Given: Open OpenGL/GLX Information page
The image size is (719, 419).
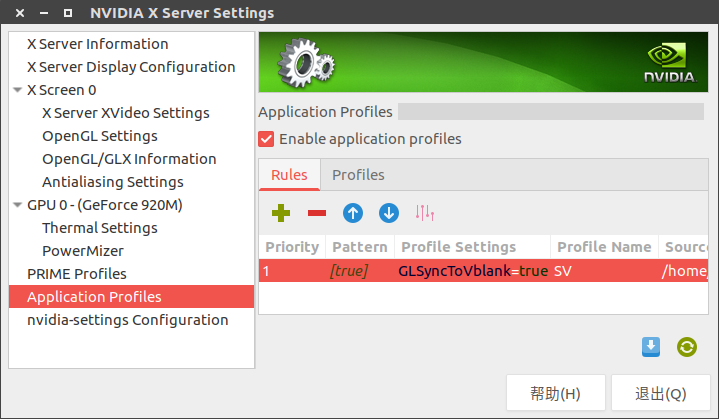Looking at the screenshot, I should pyautogui.click(x=129, y=159).
